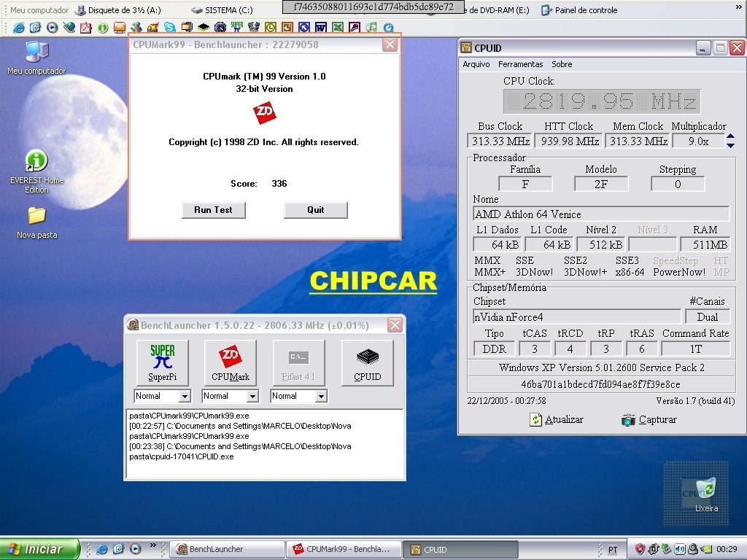
Task: Click the Multiplicador 9.0x value field
Action: pos(698,141)
